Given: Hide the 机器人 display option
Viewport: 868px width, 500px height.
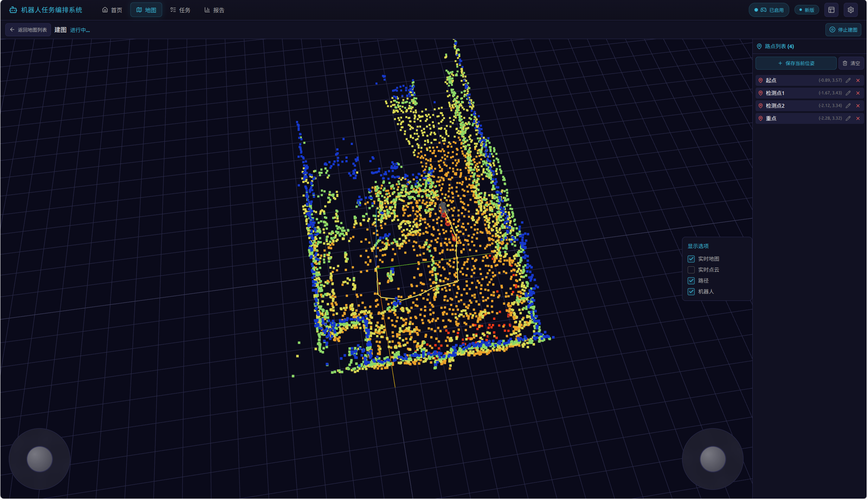Looking at the screenshot, I should [x=692, y=292].
